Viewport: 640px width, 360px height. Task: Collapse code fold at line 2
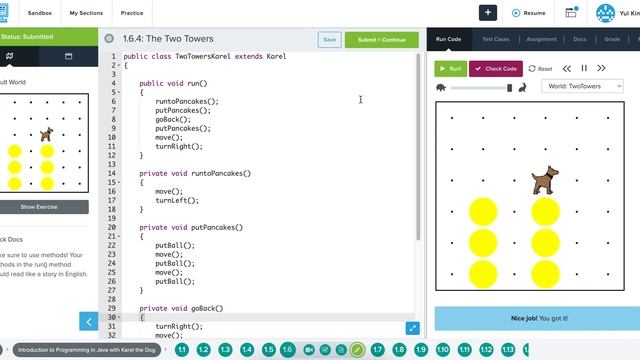click(x=119, y=65)
